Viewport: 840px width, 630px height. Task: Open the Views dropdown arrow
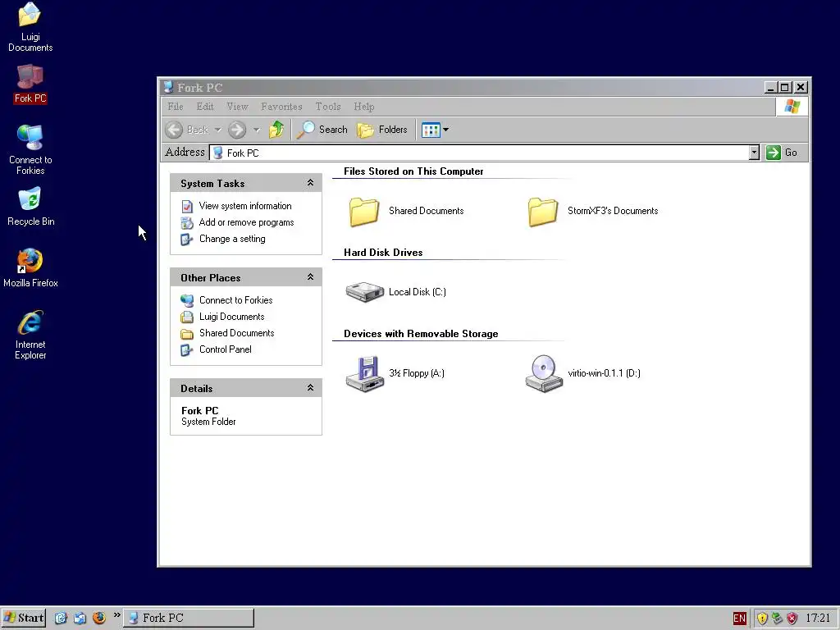tap(445, 130)
